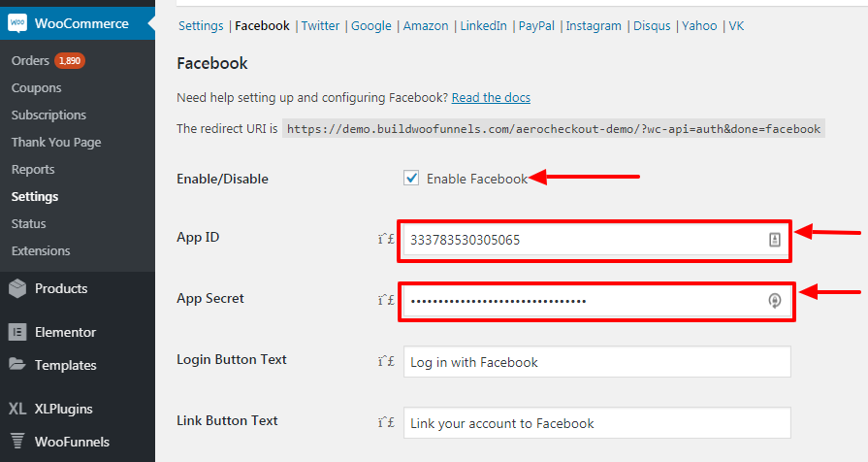Viewport: 868px width, 462px height.
Task: Click the Login Button Text field label
Action: click(x=232, y=359)
